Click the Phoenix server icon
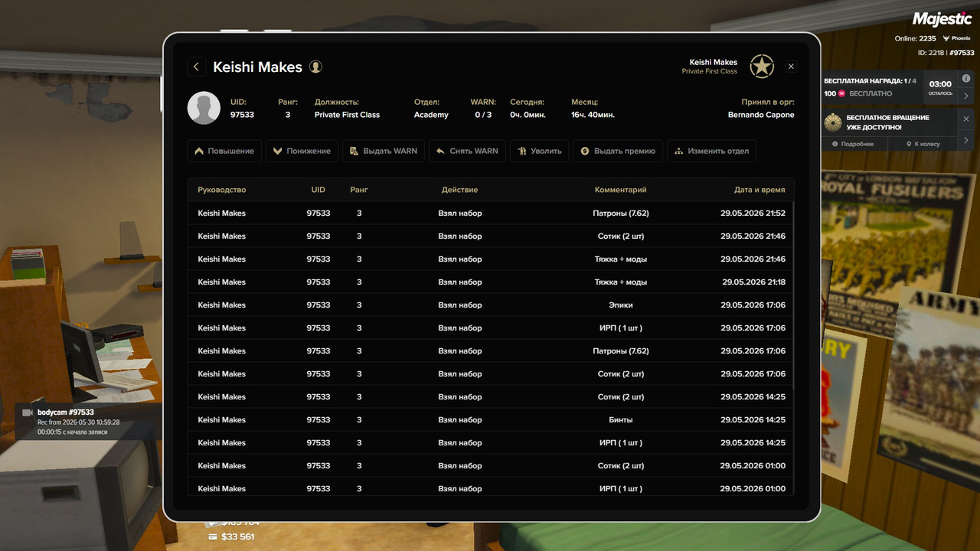980x551 pixels. (946, 38)
